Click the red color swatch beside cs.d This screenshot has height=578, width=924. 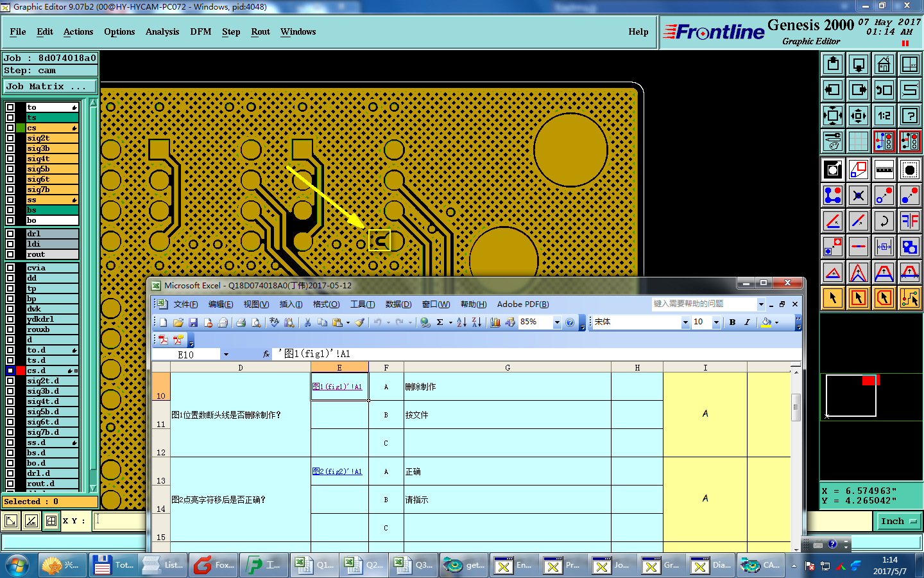tap(21, 371)
